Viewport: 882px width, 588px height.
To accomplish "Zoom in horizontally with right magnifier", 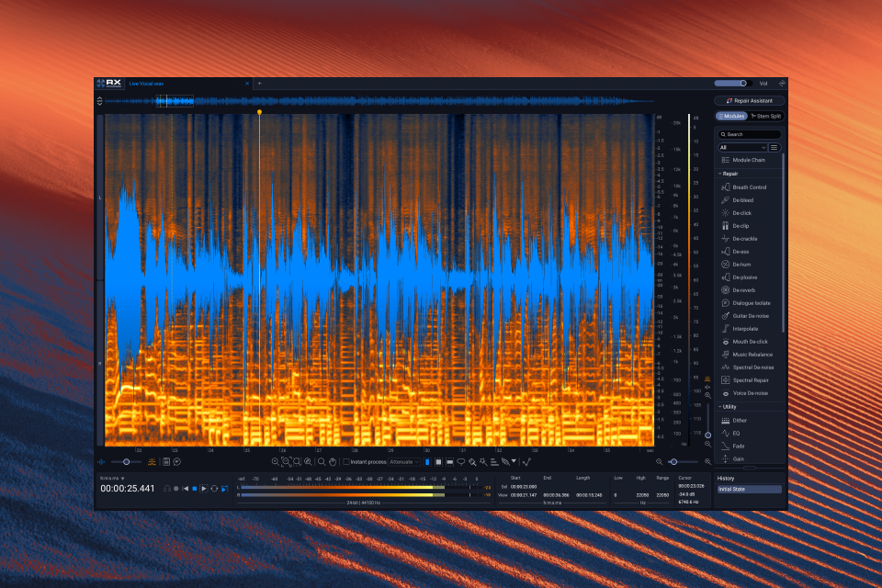I will tap(707, 462).
